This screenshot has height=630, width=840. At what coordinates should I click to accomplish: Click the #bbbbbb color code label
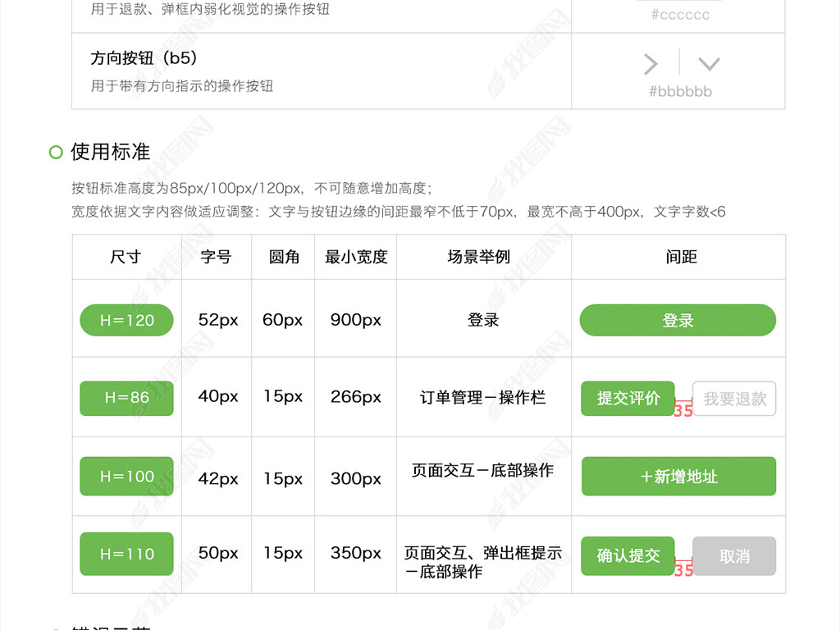click(680, 91)
